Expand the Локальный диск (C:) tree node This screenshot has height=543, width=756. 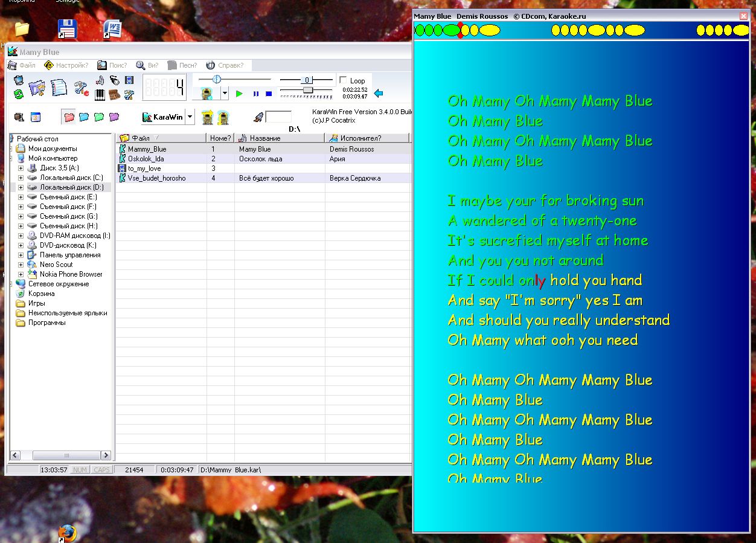[21, 178]
